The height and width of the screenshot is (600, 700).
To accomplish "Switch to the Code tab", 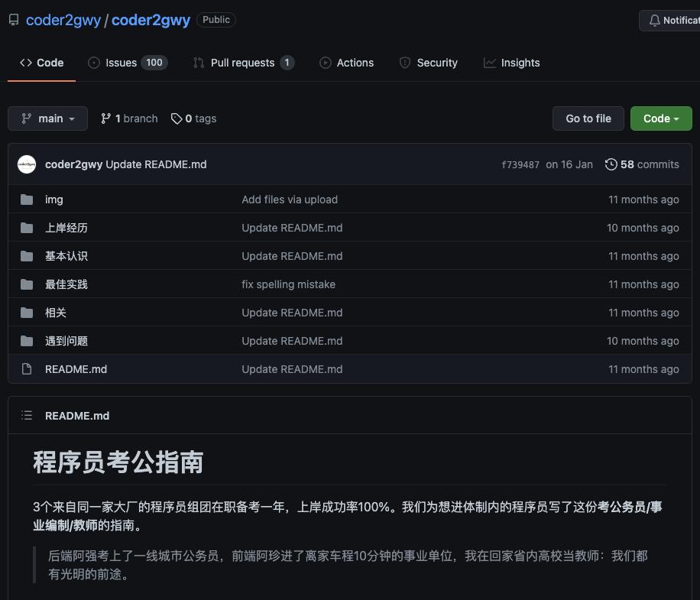I will point(41,63).
